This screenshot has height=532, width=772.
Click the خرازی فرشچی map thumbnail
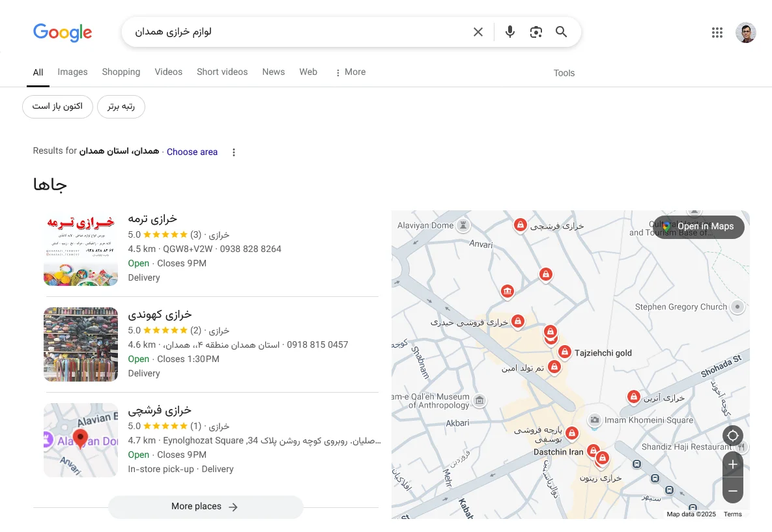pos(81,440)
